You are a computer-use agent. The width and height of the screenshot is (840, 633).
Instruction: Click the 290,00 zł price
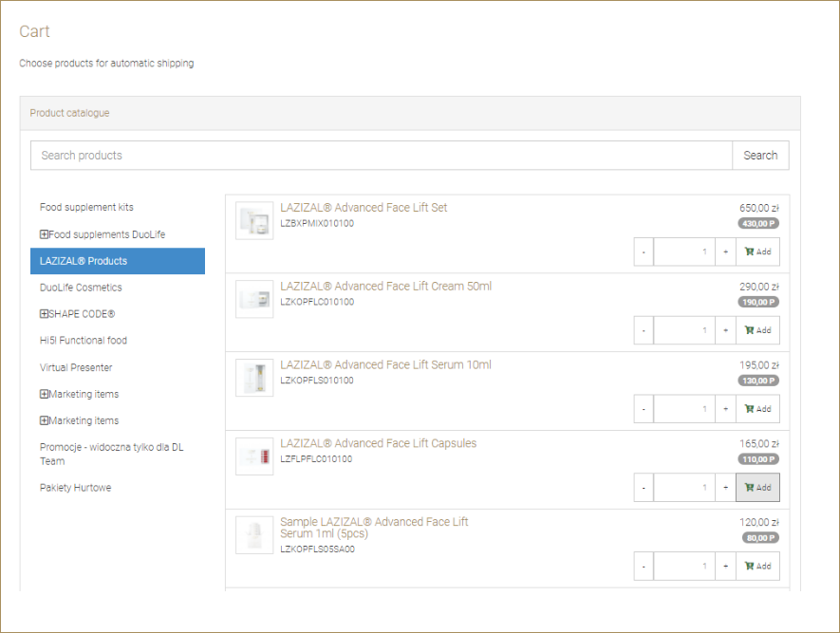[x=759, y=287]
